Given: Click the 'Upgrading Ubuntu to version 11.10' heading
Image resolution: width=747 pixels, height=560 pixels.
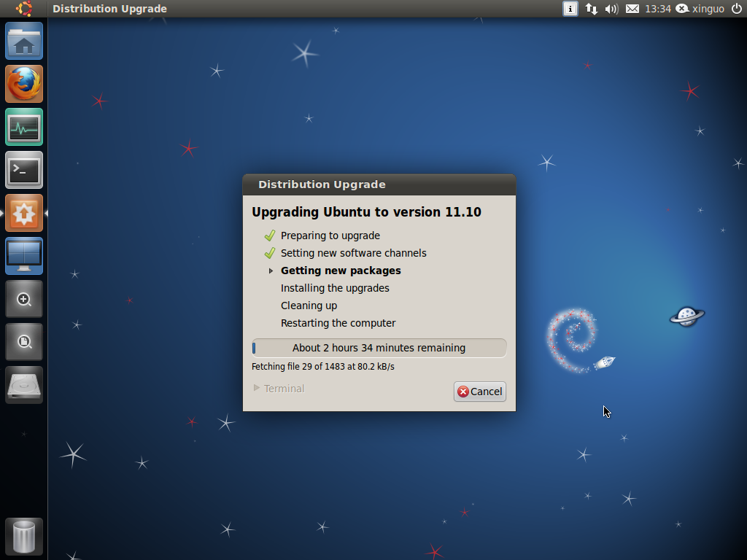Looking at the screenshot, I should (366, 212).
